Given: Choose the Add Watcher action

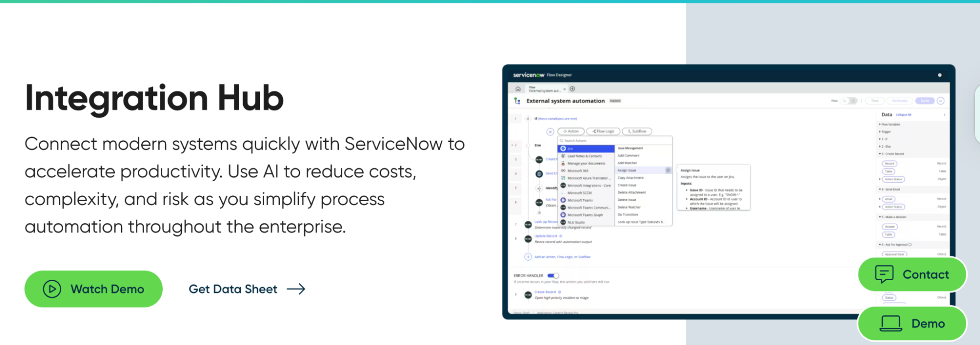Looking at the screenshot, I should tap(627, 163).
